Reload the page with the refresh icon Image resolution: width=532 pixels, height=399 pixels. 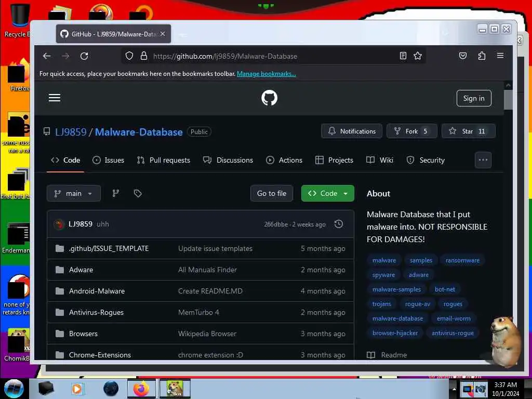click(x=84, y=56)
